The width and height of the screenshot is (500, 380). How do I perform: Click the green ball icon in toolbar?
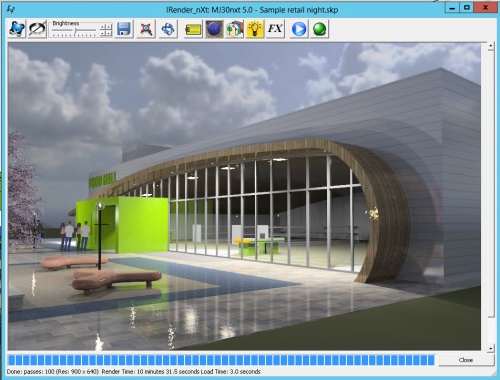pos(319,29)
